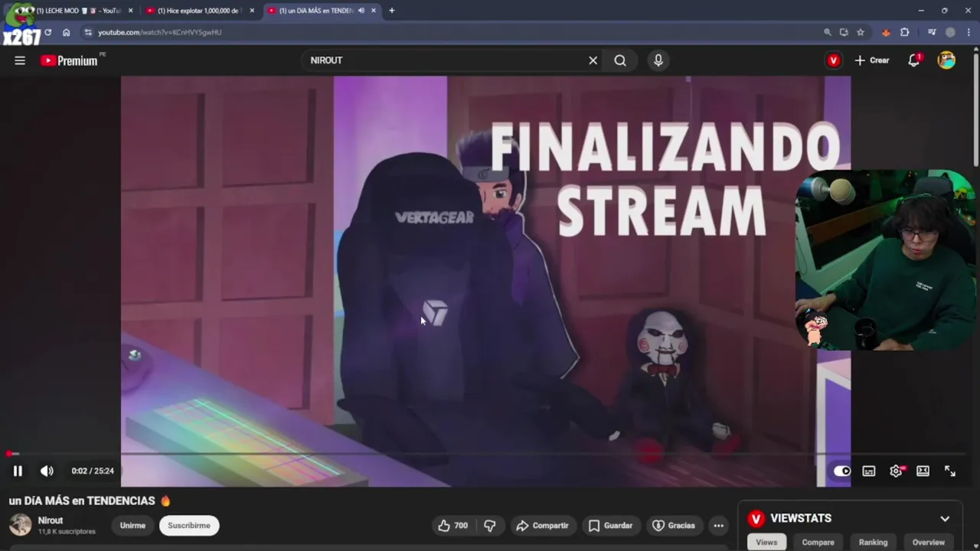980x551 pixels.
Task: Open the Nirout channel name link
Action: [x=51, y=520]
